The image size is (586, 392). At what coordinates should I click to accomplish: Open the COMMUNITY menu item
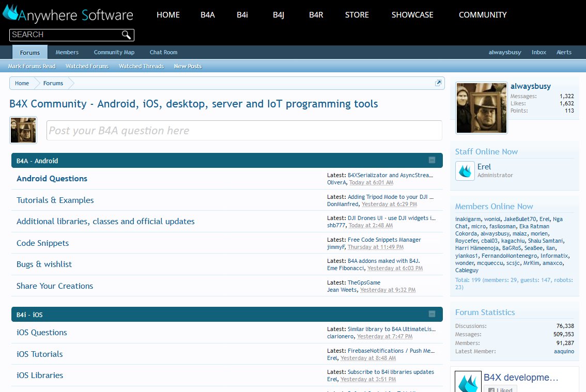pos(483,15)
